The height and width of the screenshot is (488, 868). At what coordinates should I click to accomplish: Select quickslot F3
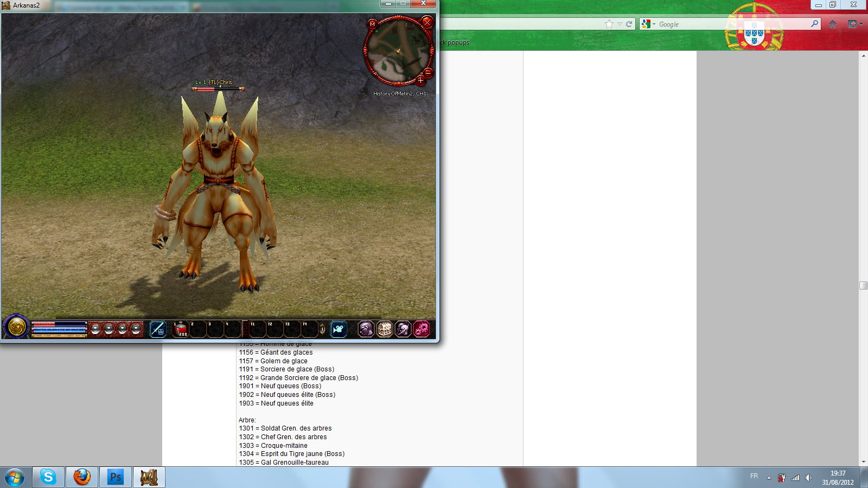[x=292, y=329]
